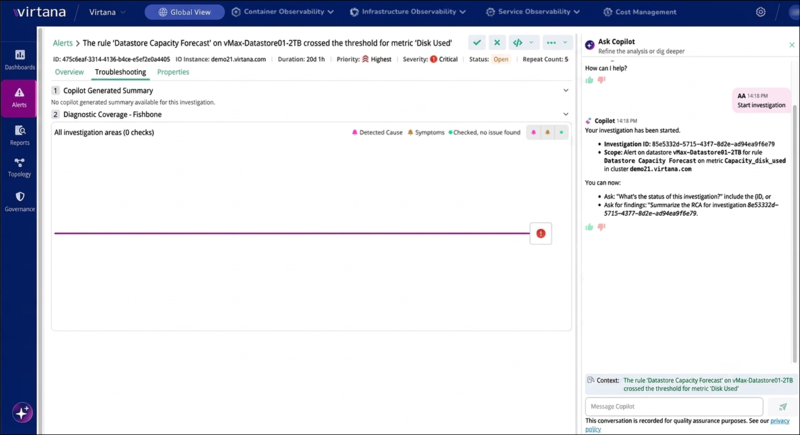Select the Troubleshooting tab

(120, 72)
